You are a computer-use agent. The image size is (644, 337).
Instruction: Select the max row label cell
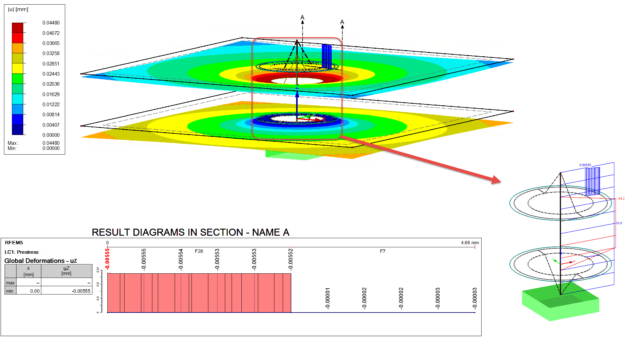click(10, 283)
